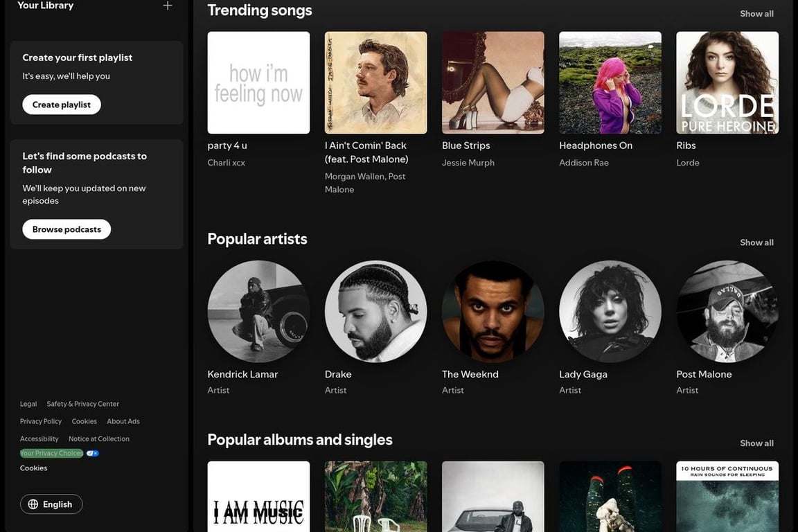
Task: Click the Browse podcasts button
Action: pyautogui.click(x=66, y=229)
